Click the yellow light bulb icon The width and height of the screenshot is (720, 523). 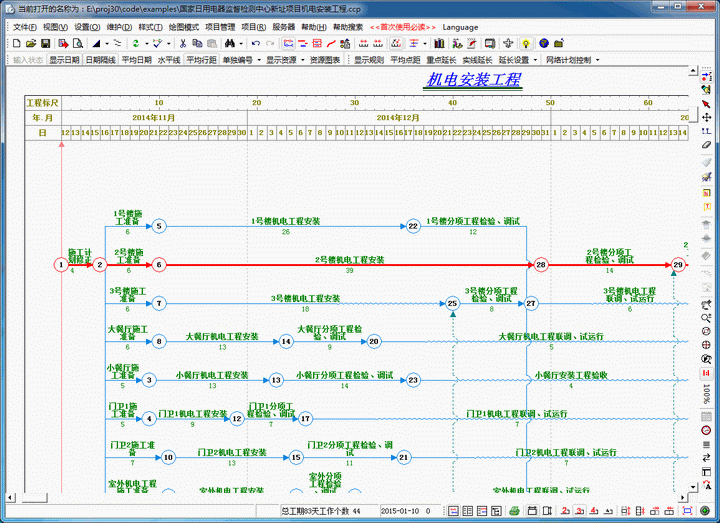(527, 44)
